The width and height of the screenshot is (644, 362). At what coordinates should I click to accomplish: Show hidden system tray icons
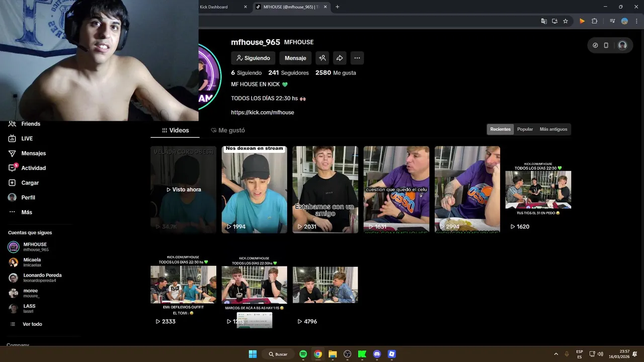click(556, 354)
